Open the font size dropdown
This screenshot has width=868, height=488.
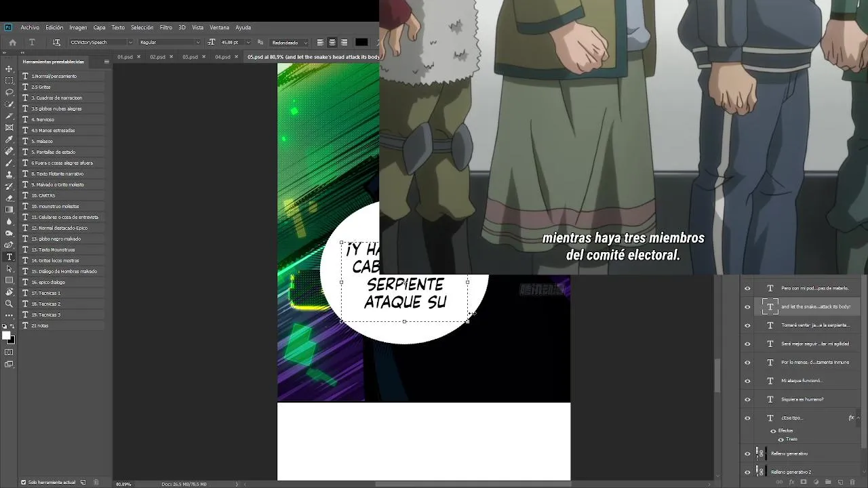(x=247, y=42)
